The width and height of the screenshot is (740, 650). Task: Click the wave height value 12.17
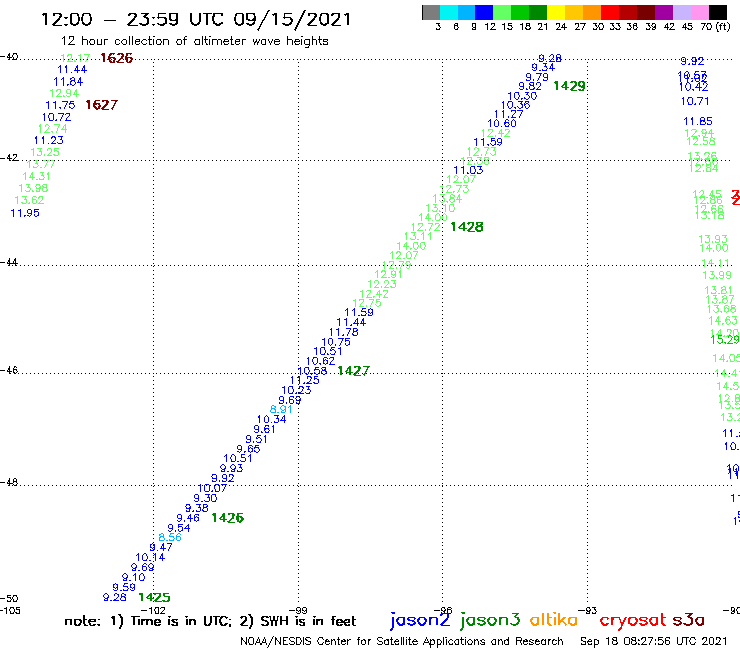[x=76, y=58]
